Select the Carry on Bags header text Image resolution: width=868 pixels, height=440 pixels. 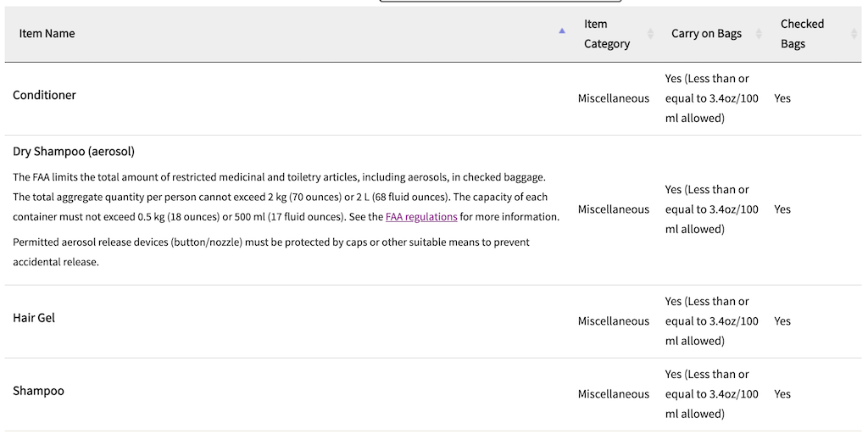coord(706,34)
